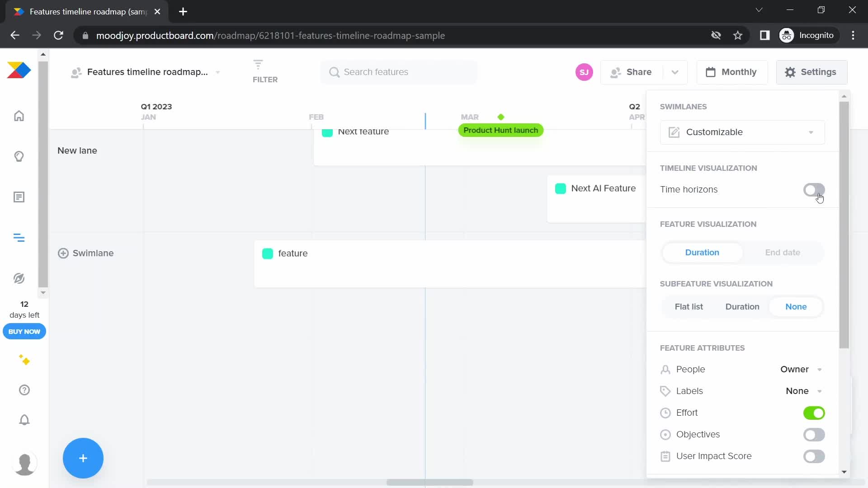Click the search features icon
Viewport: 868px width, 488px height.
pos(335,71)
